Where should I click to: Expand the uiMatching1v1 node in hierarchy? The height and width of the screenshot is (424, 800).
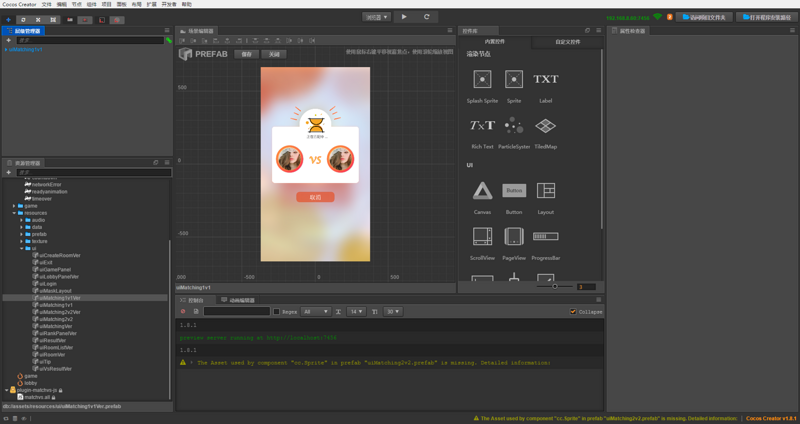pos(6,49)
